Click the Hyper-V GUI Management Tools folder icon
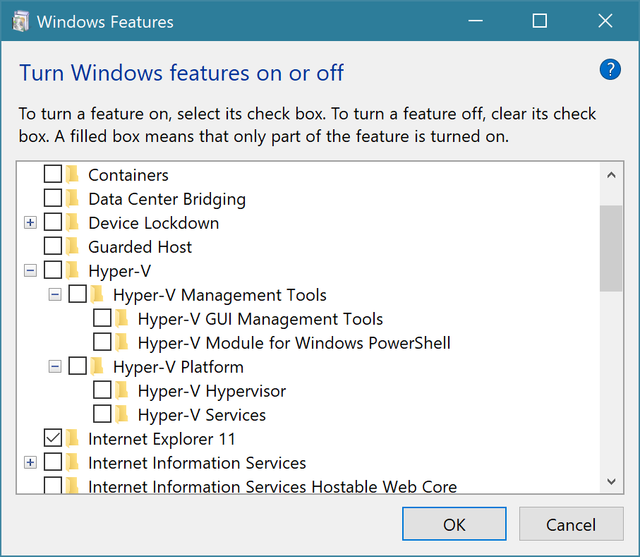The image size is (640, 557). [x=122, y=318]
